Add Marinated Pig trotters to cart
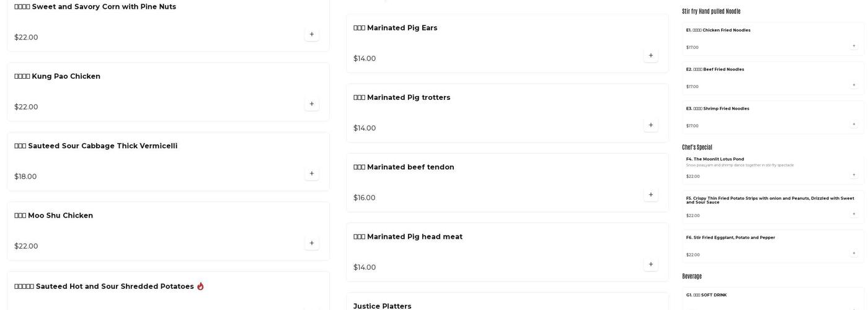The width and height of the screenshot is (868, 310). (x=650, y=125)
